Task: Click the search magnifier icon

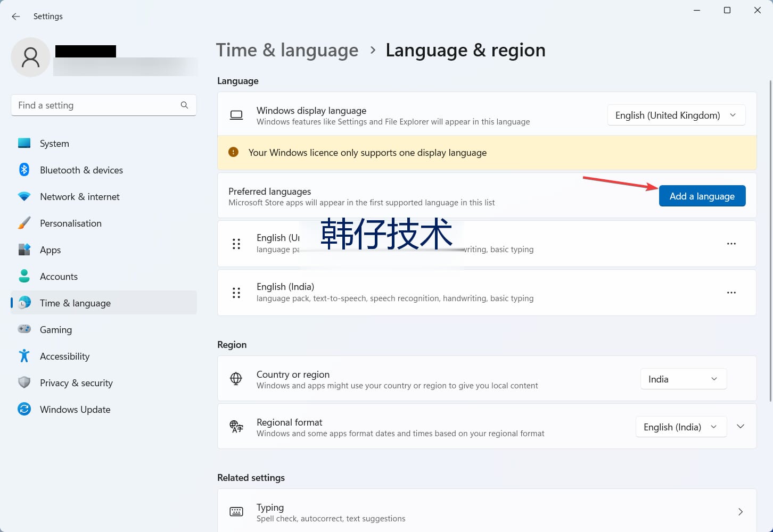Action: pyautogui.click(x=184, y=105)
